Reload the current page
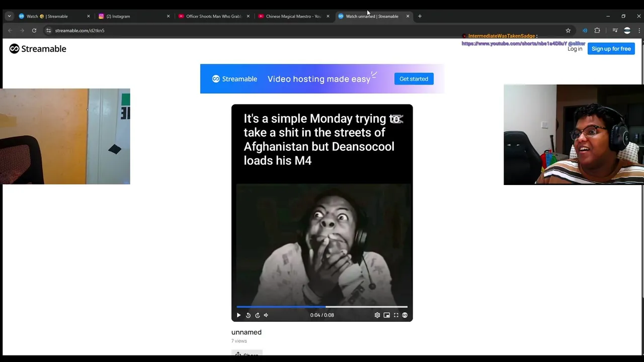This screenshot has width=644, height=362. 34,31
